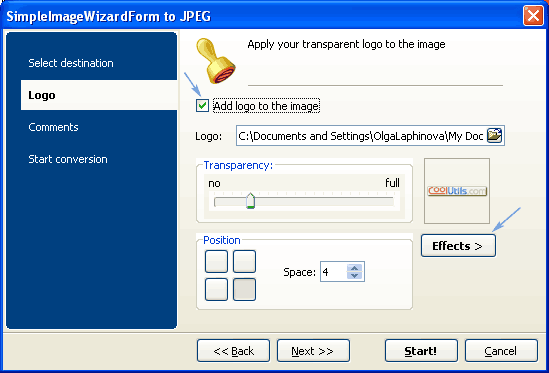
Task: Go to Select destination step
Action: click(71, 63)
